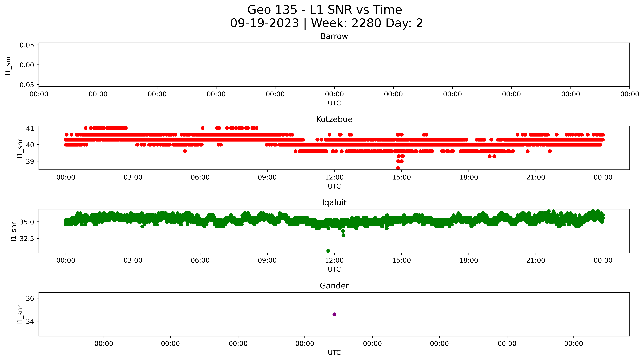
Task: Click the 21:00 x-axis tick under Kotzebue plot
Action: pyautogui.click(x=536, y=177)
